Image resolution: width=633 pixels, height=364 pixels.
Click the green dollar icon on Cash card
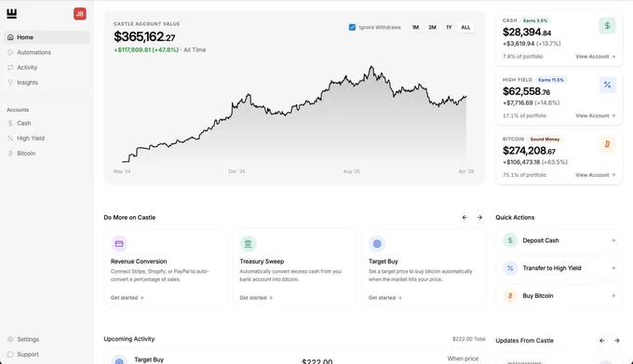pos(607,26)
